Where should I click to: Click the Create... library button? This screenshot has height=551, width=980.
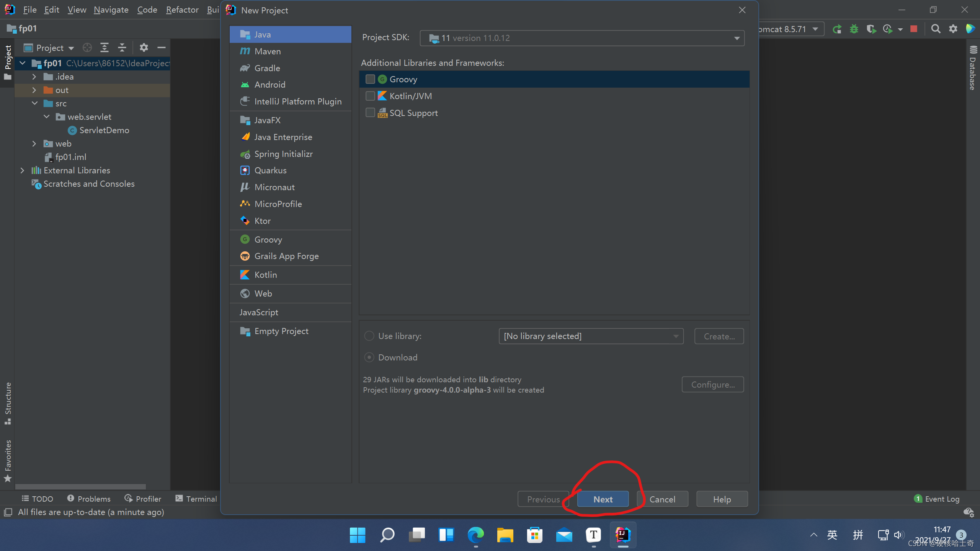coord(719,336)
